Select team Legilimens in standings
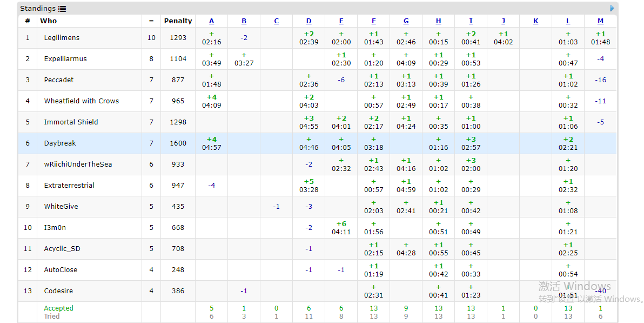This screenshot has height=323, width=644. 62,38
